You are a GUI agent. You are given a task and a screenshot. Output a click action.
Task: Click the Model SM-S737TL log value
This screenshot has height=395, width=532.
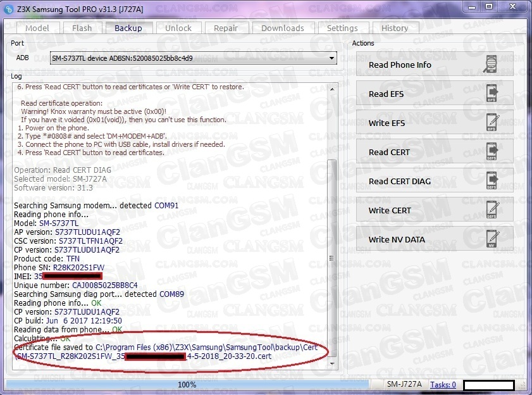pos(59,223)
